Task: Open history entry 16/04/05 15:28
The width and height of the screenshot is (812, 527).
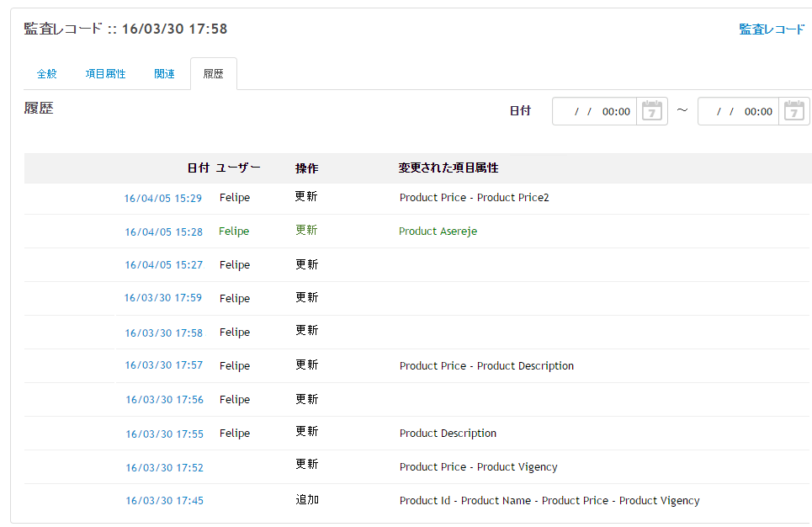Action: tap(163, 232)
